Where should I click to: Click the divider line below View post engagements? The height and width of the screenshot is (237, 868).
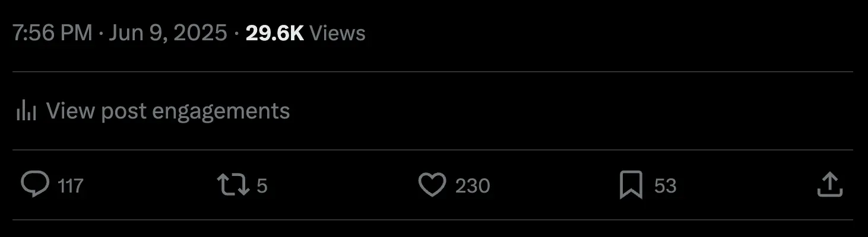pos(433,150)
